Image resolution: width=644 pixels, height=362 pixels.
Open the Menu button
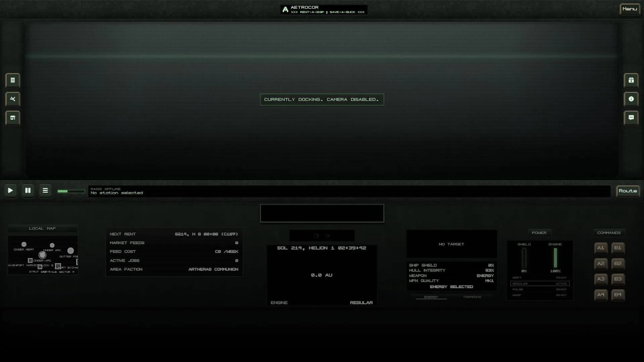point(630,9)
